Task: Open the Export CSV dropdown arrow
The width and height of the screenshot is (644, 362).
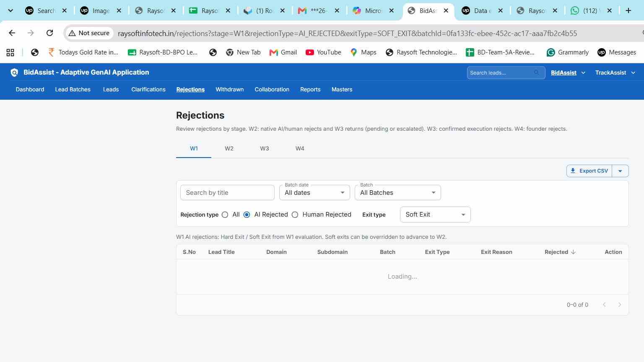Action: pyautogui.click(x=620, y=171)
